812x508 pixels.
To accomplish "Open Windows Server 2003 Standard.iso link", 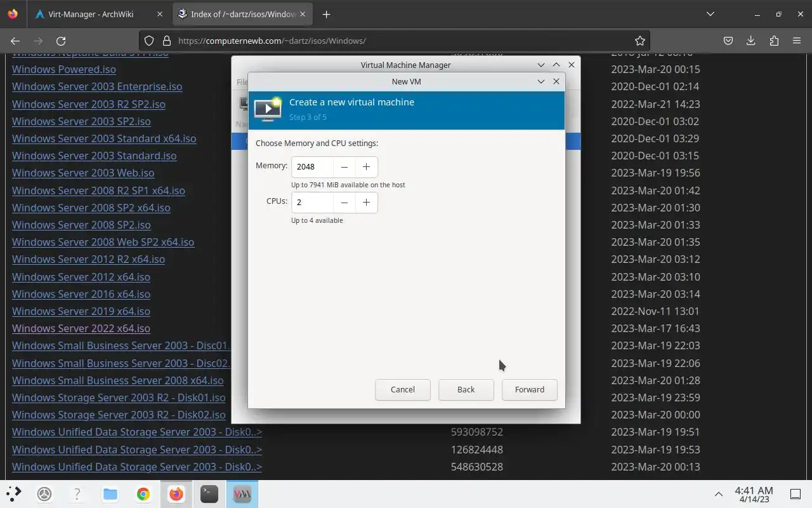I will click(95, 156).
